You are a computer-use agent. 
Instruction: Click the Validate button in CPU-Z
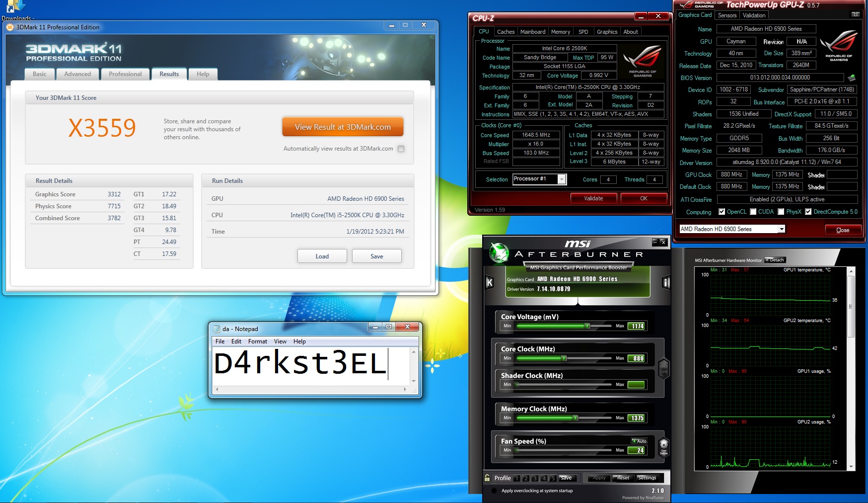[593, 198]
